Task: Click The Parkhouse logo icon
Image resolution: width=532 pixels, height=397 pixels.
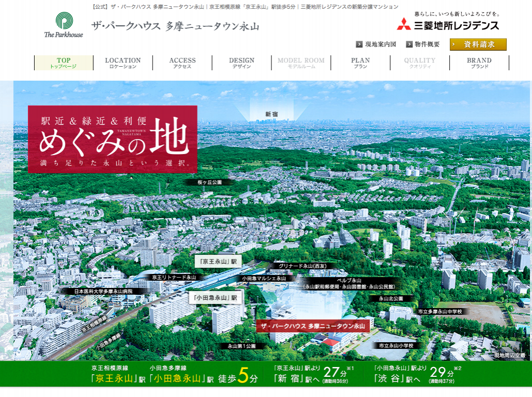Action: point(64,22)
